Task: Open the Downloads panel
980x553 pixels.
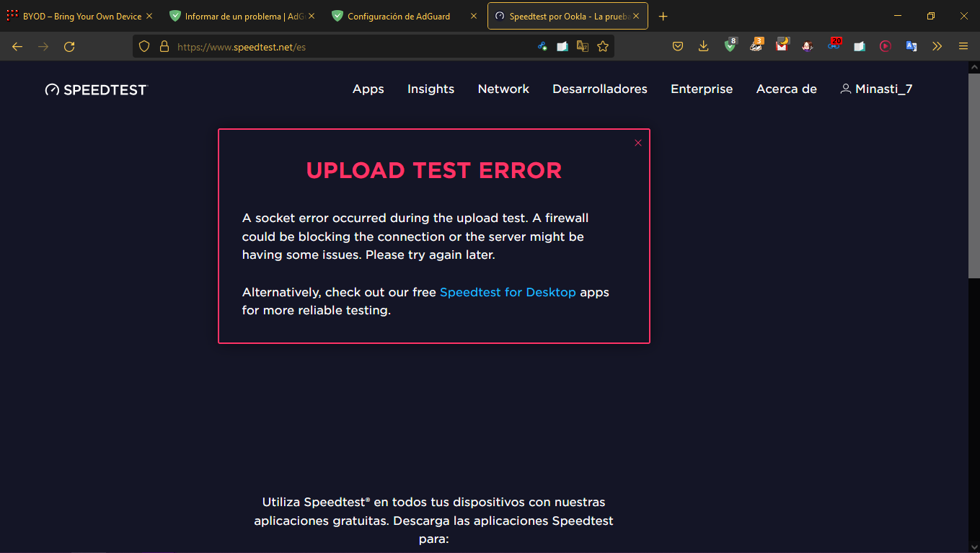Action: pos(704,46)
